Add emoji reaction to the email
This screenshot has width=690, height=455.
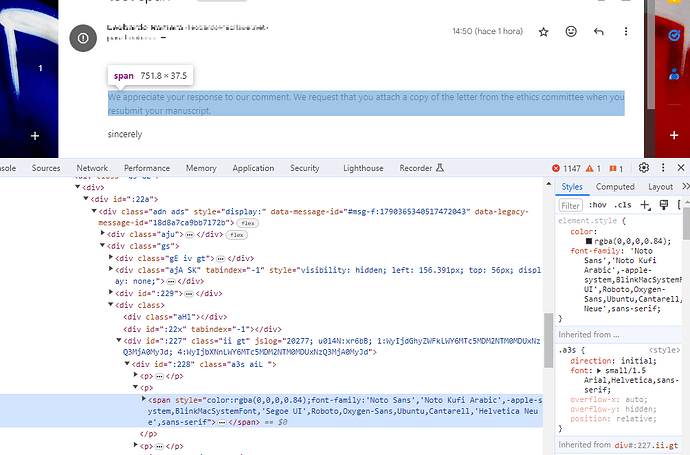tap(571, 31)
